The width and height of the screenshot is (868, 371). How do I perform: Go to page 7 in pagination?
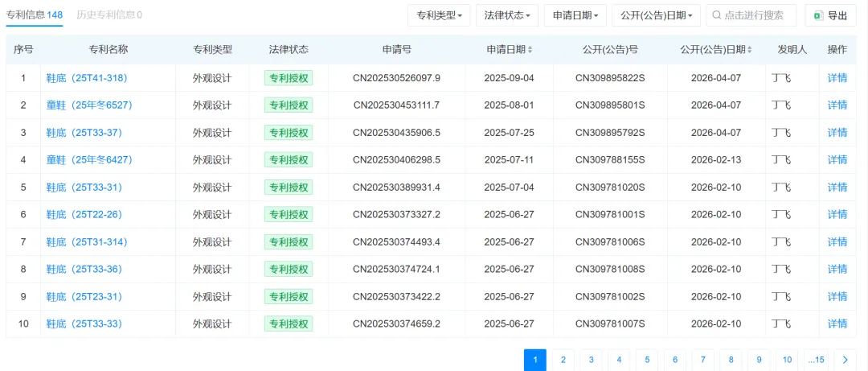tap(703, 360)
